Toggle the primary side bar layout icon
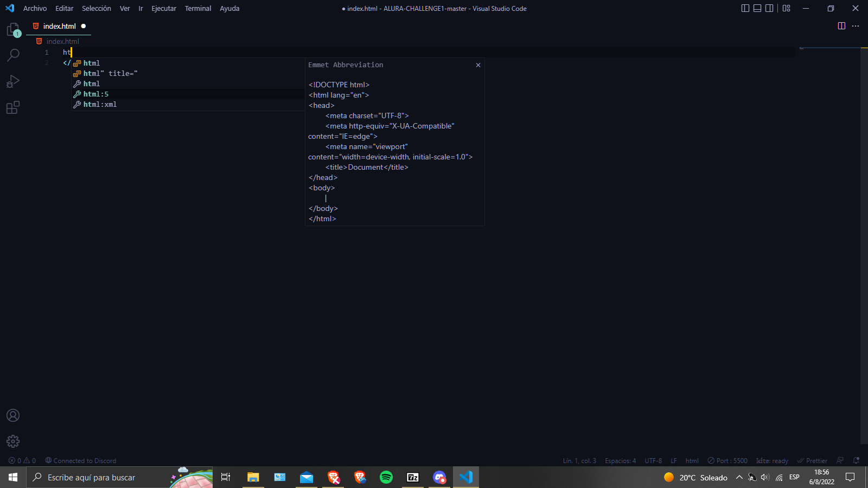 (x=745, y=8)
